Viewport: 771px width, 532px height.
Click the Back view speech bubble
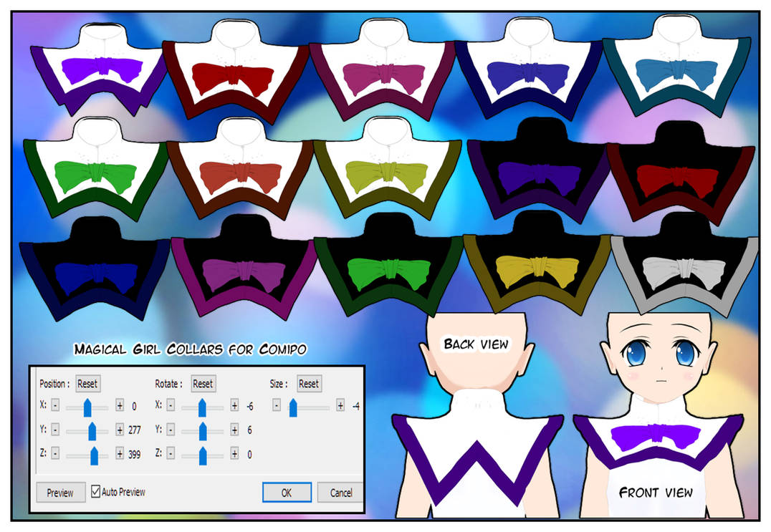point(475,344)
